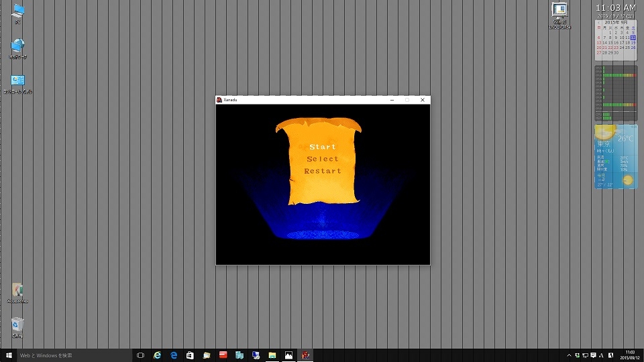This screenshot has width=644, height=362.
Task: Click the IME pen tray icon
Action: pos(602,355)
